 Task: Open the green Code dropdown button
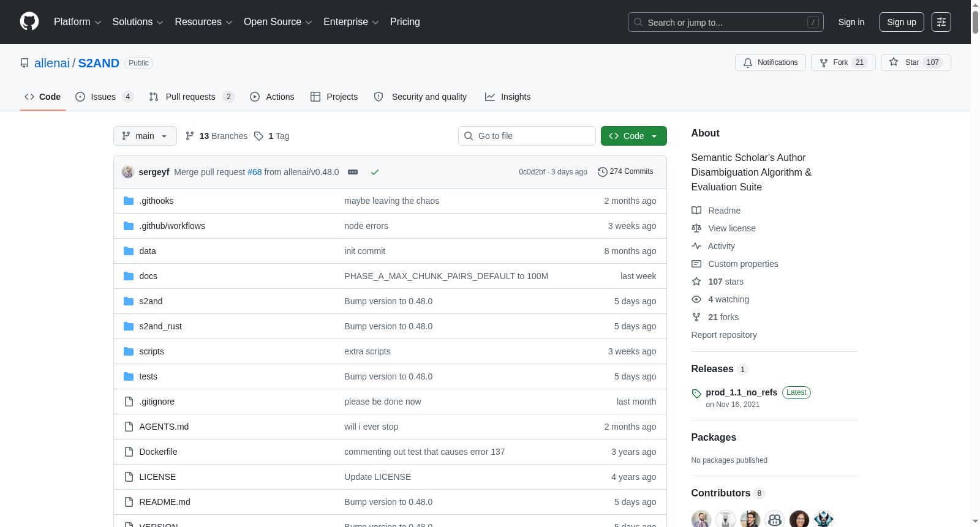(x=634, y=136)
